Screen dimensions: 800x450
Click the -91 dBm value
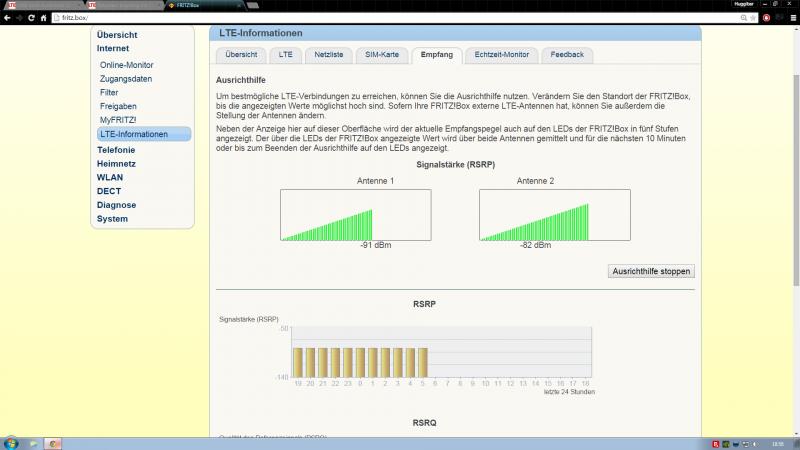[x=376, y=245]
